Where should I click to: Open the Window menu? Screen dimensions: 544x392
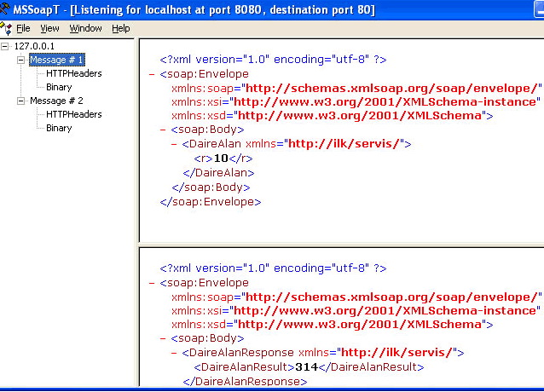pos(85,28)
